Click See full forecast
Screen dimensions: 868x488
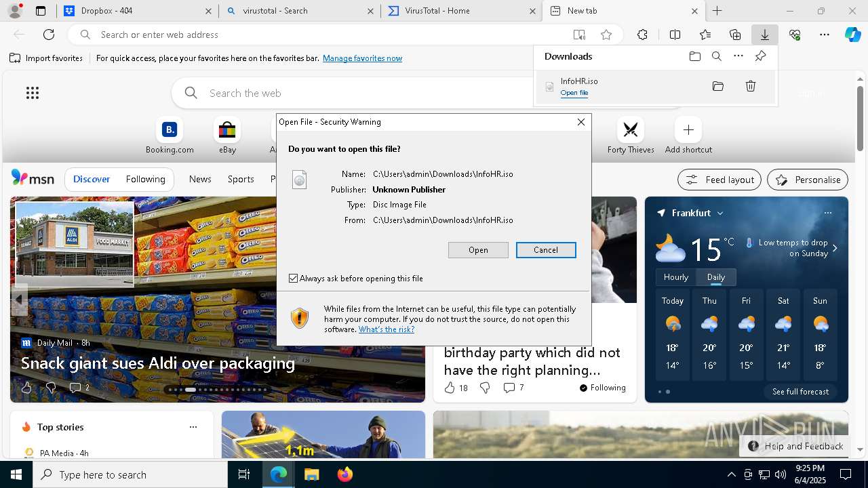[x=800, y=392]
